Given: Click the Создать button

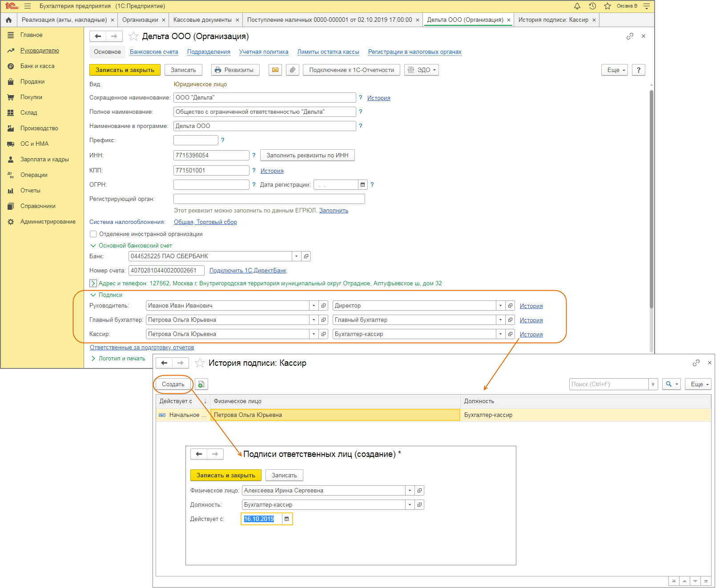Looking at the screenshot, I should (173, 384).
